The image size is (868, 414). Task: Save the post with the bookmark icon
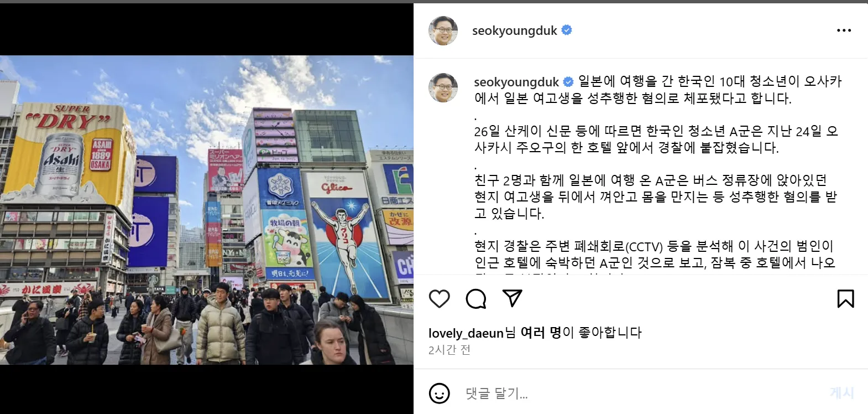point(845,299)
